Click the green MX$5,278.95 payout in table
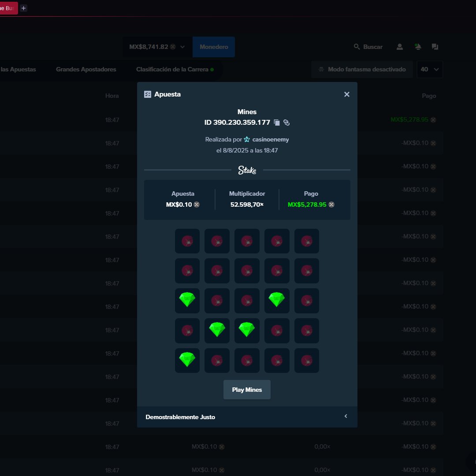The height and width of the screenshot is (476, 476). coord(409,119)
